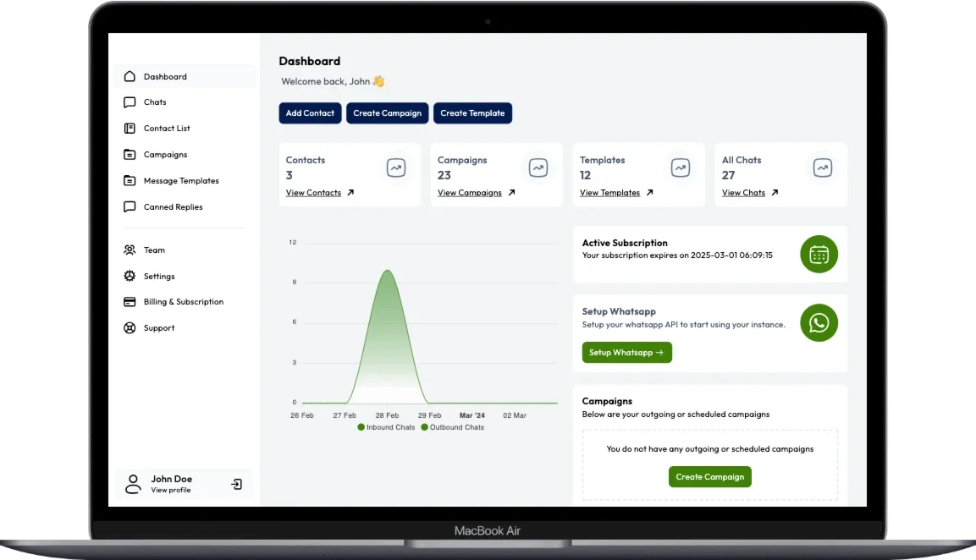Click the Setup Whatsapp green button
This screenshot has height=560, width=976.
(x=626, y=352)
